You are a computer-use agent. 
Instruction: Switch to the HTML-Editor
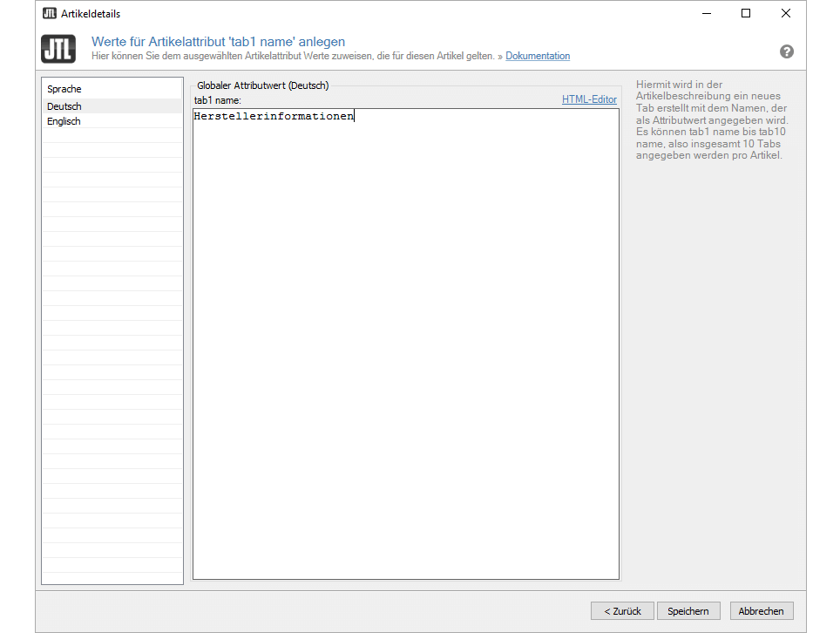[x=589, y=99]
